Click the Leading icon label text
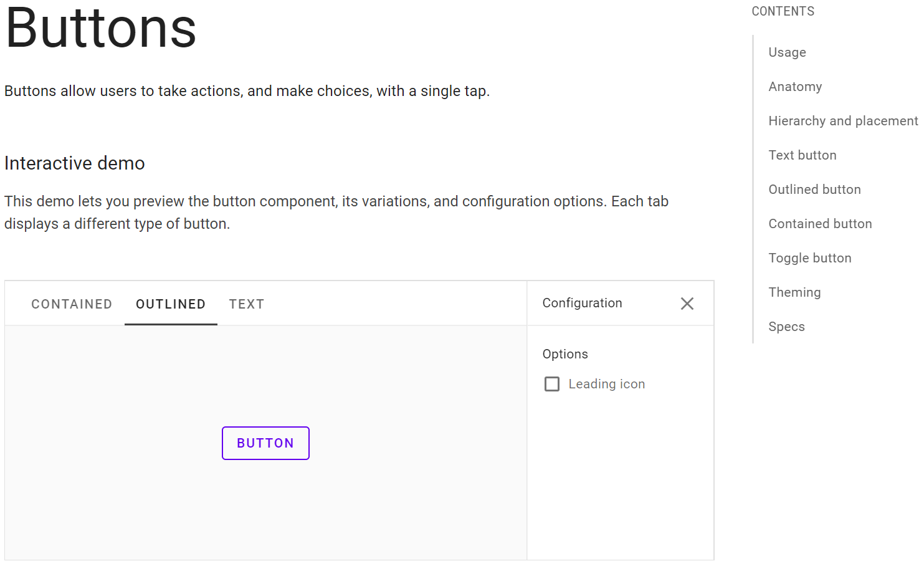The height and width of the screenshot is (566, 924). (606, 384)
